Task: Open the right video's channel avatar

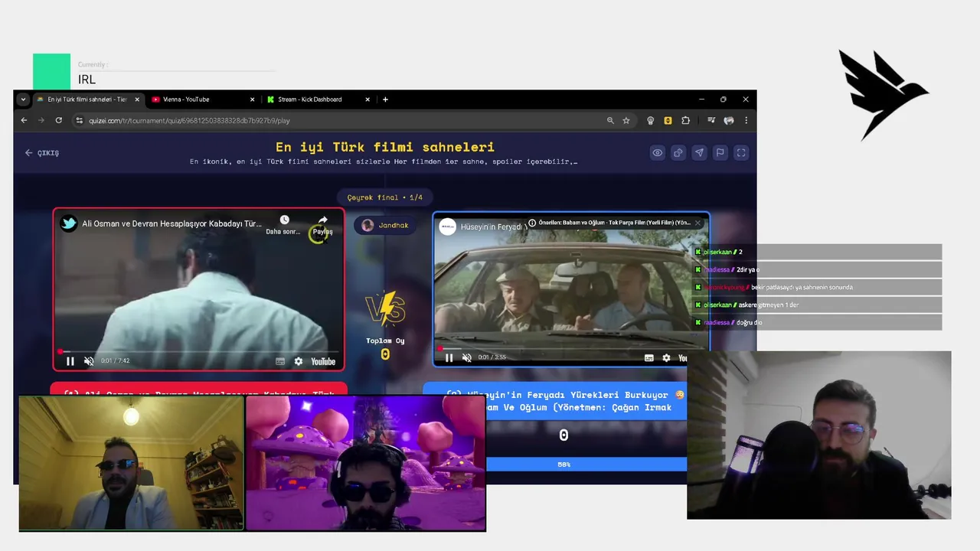Action: click(x=448, y=227)
